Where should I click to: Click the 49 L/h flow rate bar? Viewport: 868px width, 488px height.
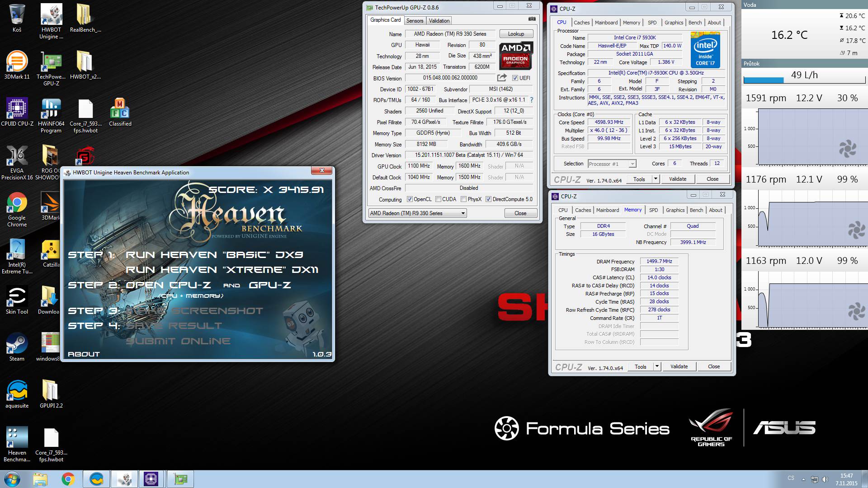coord(804,80)
